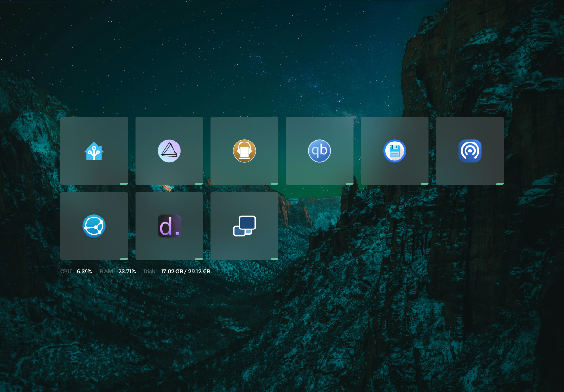Image resolution: width=564 pixels, height=392 pixels.
Task: Click the 'CPU' label
Action: [66, 272]
